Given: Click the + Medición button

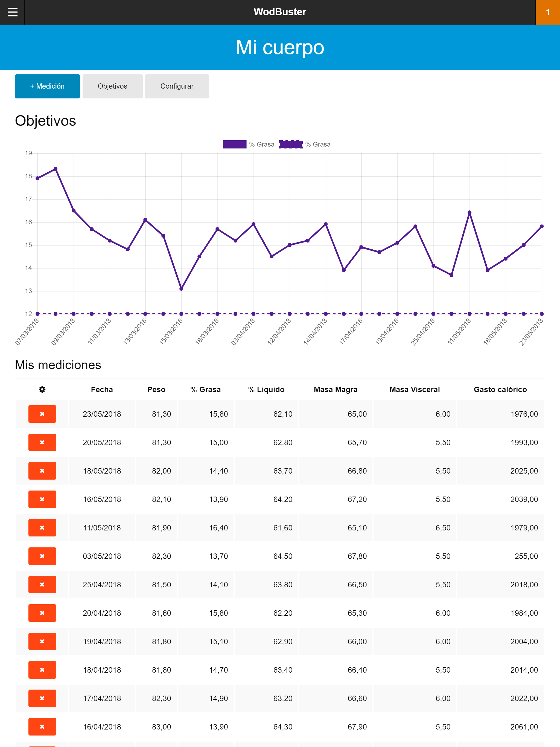Looking at the screenshot, I should tap(47, 86).
